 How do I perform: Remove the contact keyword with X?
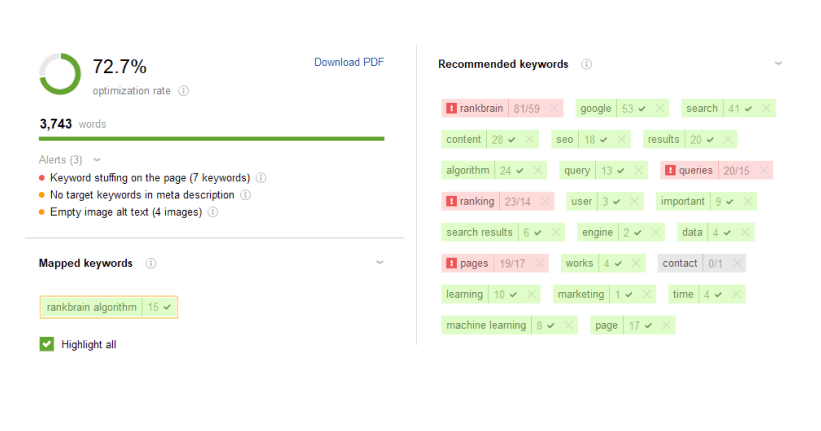pyautogui.click(x=737, y=263)
